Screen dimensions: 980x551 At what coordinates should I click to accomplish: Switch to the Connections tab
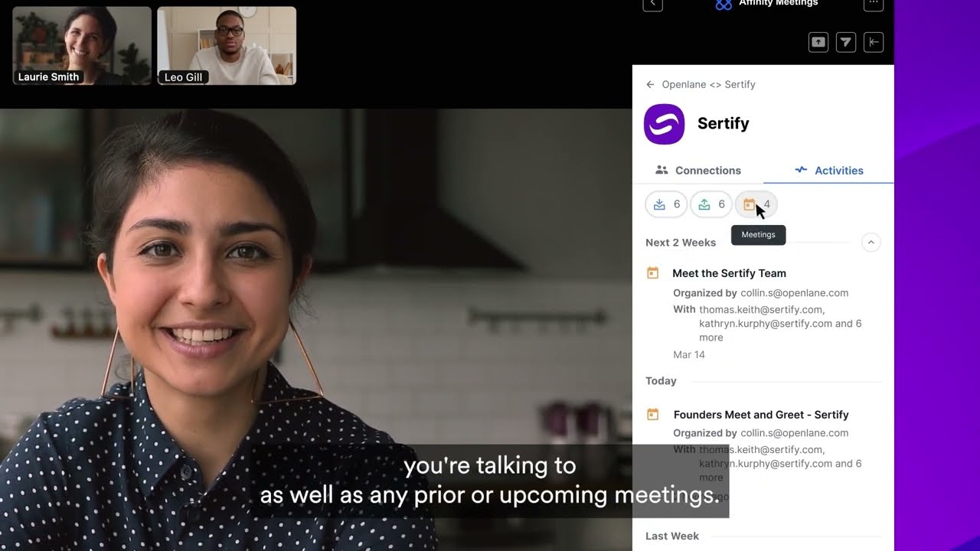tap(698, 170)
